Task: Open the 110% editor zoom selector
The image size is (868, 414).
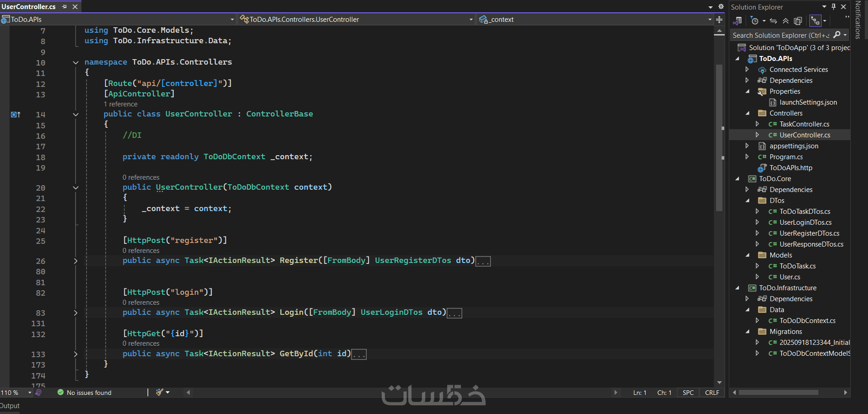Action: (x=16, y=392)
